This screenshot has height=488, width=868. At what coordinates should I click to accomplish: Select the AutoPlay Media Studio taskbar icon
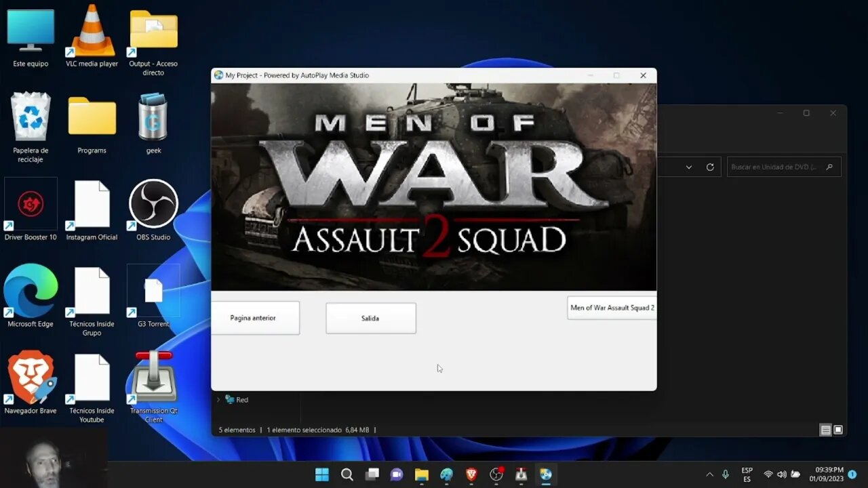(546, 474)
